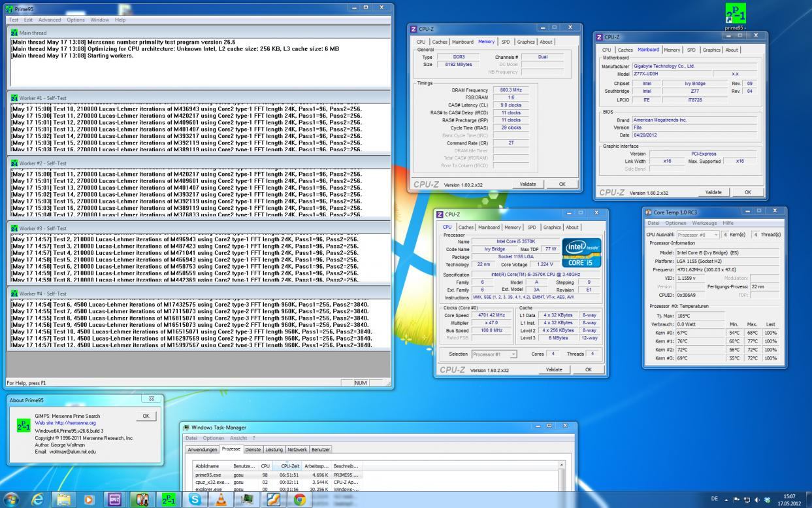The image size is (812, 508).
Task: Switch to the Leistung tab in Task-Manager
Action: pyautogui.click(x=274, y=449)
